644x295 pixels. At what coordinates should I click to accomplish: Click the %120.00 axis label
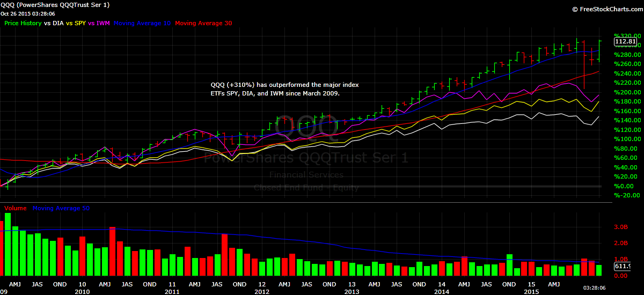pyautogui.click(x=627, y=130)
